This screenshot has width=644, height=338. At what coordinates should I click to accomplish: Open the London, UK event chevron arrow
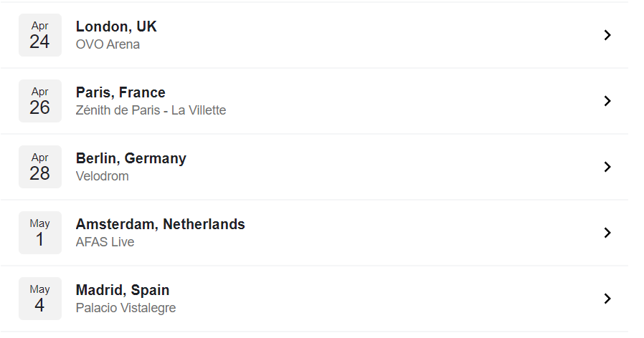point(607,35)
